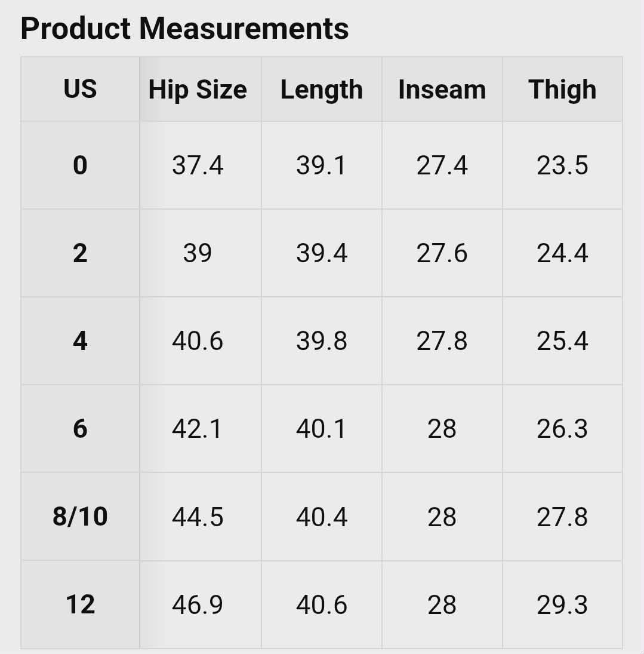
Task: Select the US size 6 row label
Action: pos(80,429)
